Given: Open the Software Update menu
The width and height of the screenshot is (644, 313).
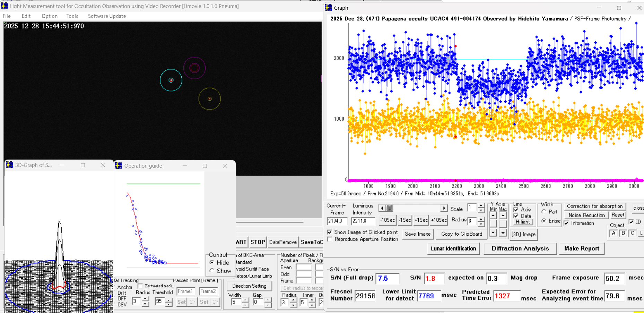Looking at the screenshot, I should (x=107, y=16).
